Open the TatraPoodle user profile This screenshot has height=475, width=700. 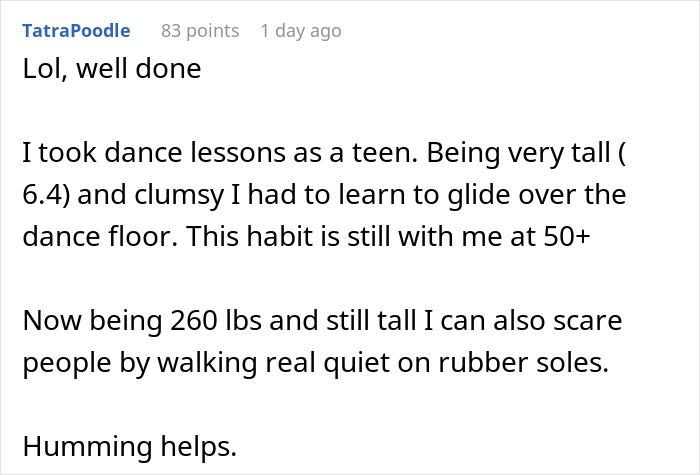(x=75, y=31)
